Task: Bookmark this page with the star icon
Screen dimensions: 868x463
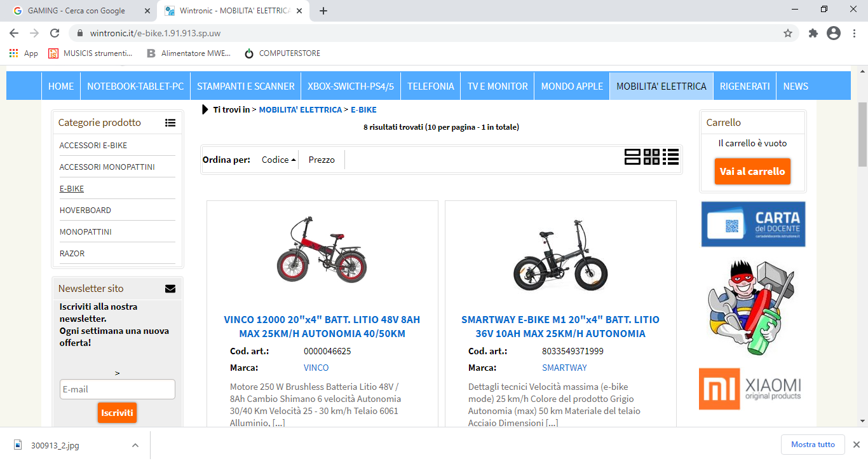Action: tap(788, 33)
